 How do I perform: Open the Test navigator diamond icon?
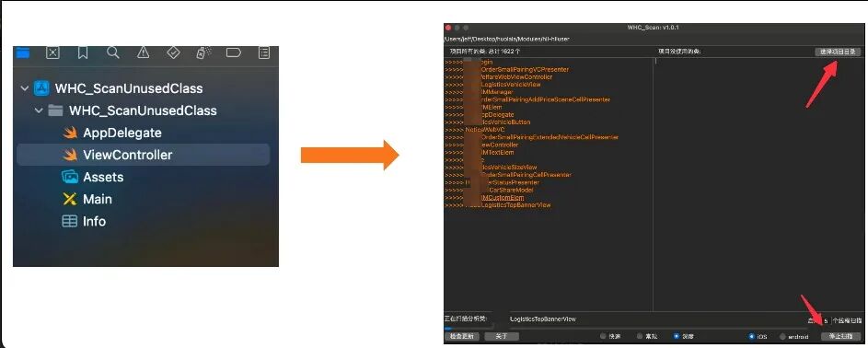(x=173, y=52)
